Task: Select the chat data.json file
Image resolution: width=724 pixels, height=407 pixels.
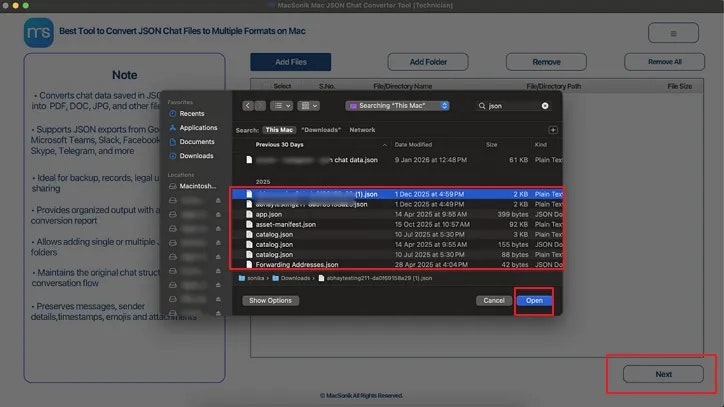Action: click(x=398, y=160)
